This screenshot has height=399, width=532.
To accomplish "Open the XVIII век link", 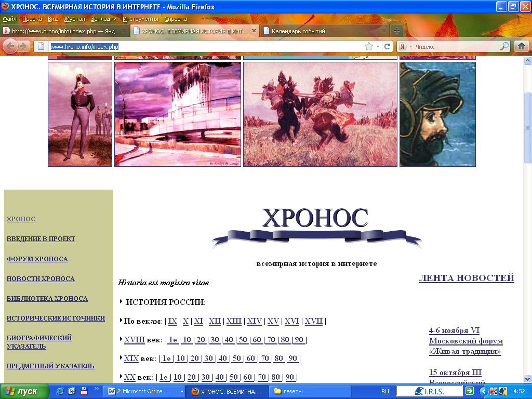I will coord(135,340).
